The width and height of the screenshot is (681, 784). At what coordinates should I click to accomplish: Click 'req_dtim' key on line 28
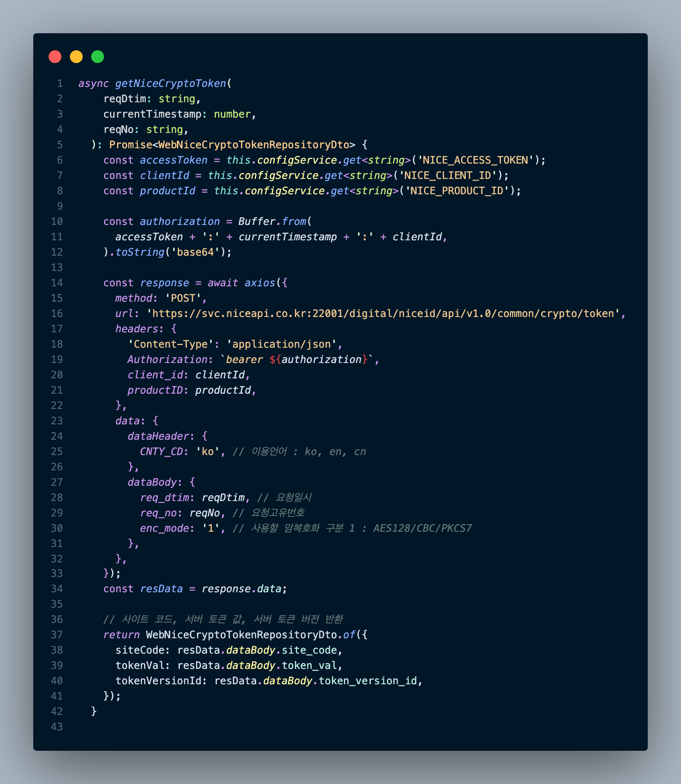164,498
